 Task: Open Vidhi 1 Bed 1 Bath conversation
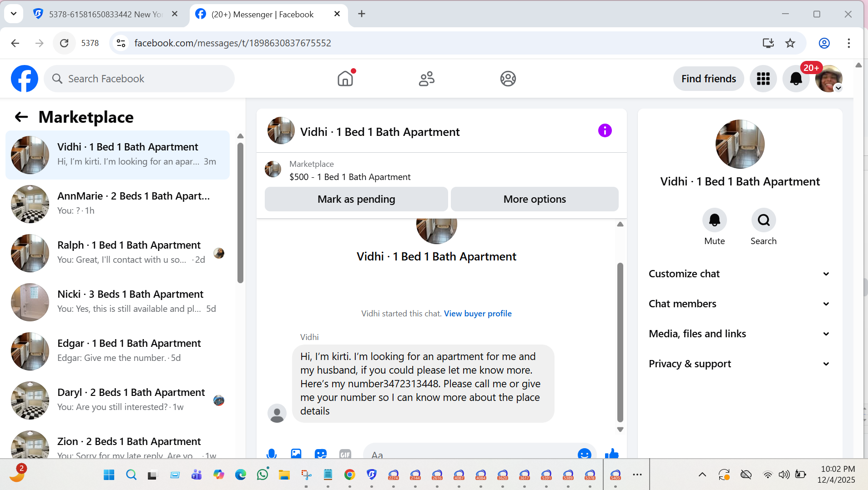117,155
